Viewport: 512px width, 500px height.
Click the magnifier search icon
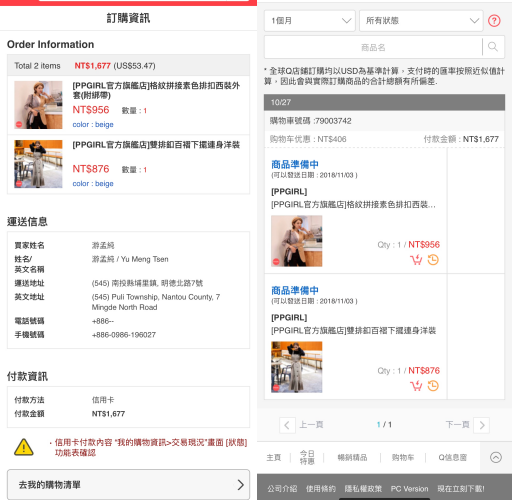click(493, 47)
